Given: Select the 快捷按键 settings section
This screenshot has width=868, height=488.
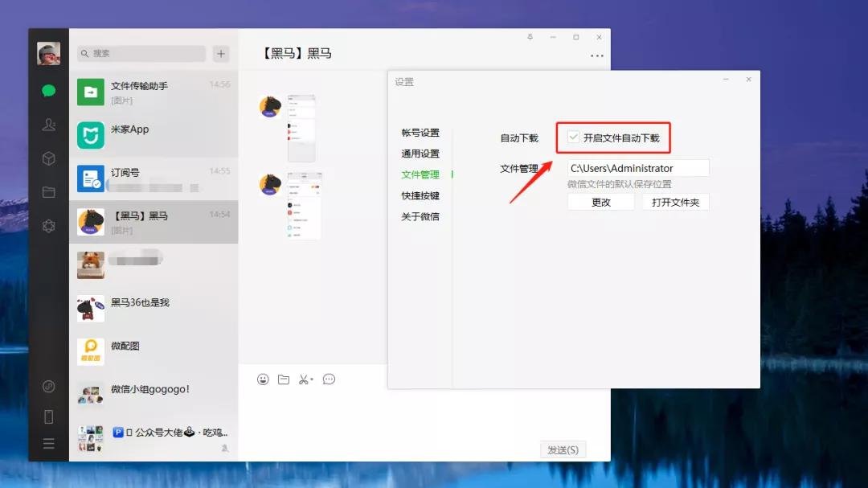Looking at the screenshot, I should coord(420,195).
